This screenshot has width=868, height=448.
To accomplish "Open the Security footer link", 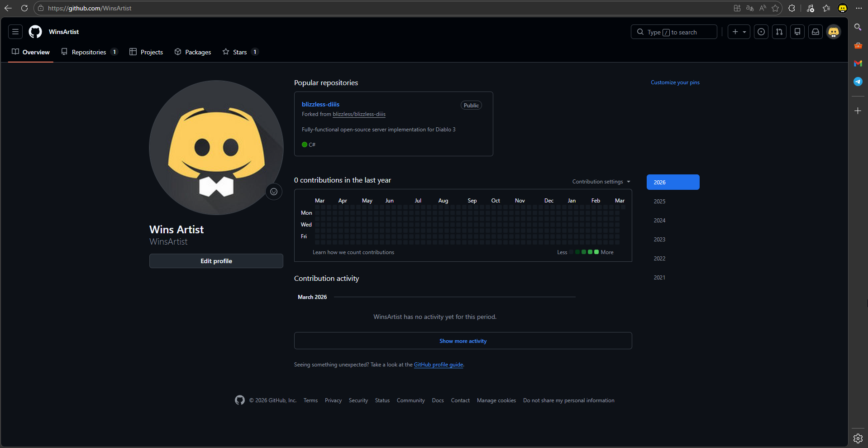I will click(358, 400).
